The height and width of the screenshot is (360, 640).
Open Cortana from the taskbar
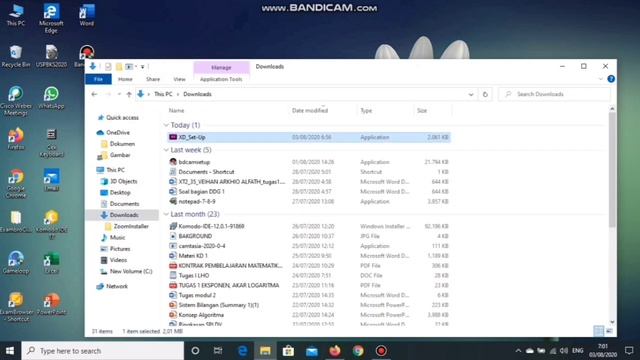196,351
